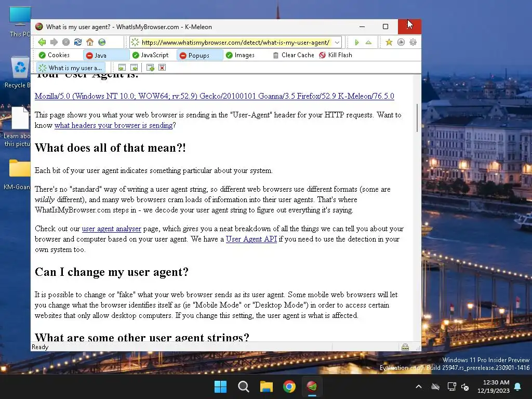Screen dimensions: 532x399
Task: Open the Mozilla/5.0 user agent link
Action: [215, 96]
